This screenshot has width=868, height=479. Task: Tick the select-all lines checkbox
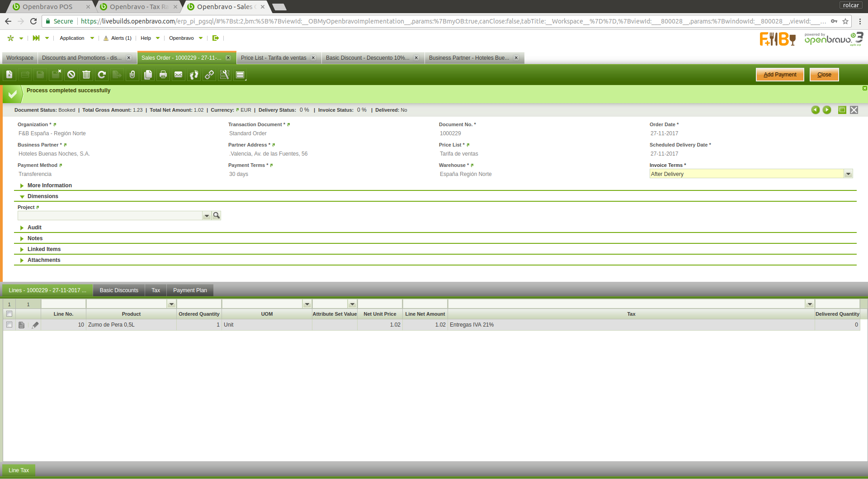point(9,314)
